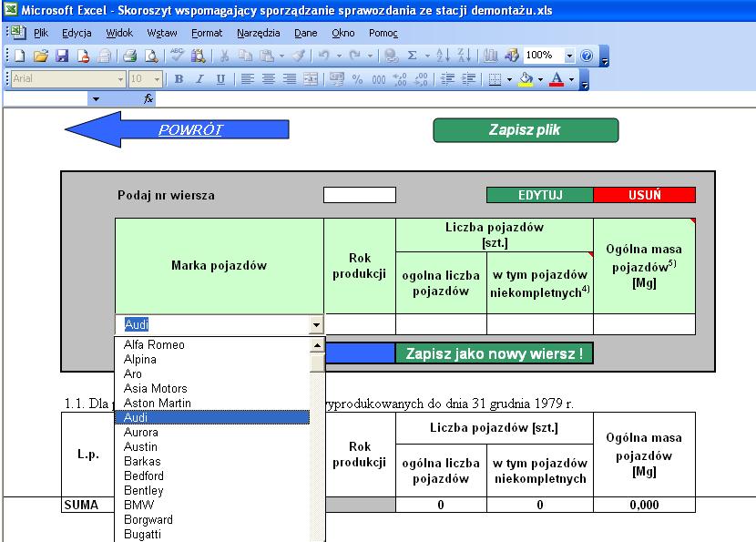Click the Insert Function fx icon
The image size is (756, 542).
point(148,99)
